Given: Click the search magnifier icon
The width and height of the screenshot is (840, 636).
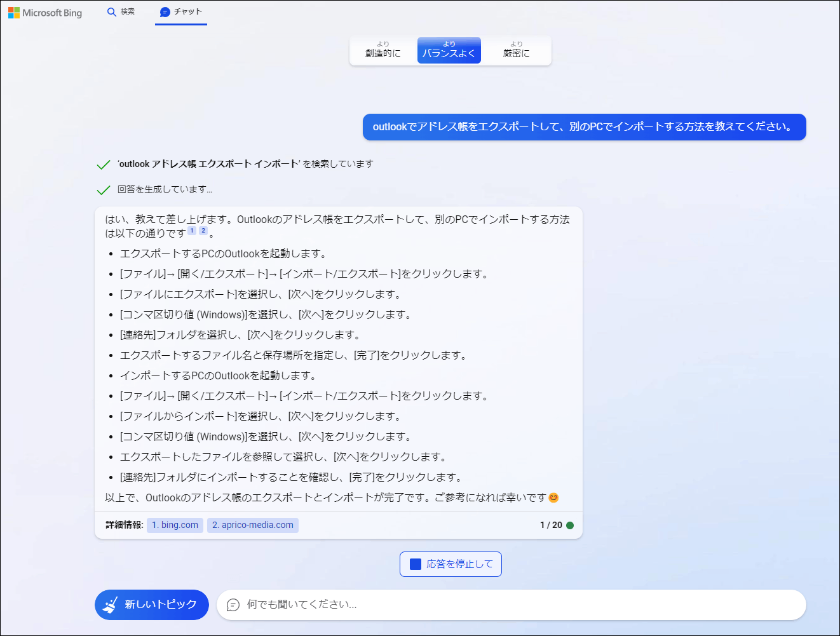Looking at the screenshot, I should [x=112, y=12].
